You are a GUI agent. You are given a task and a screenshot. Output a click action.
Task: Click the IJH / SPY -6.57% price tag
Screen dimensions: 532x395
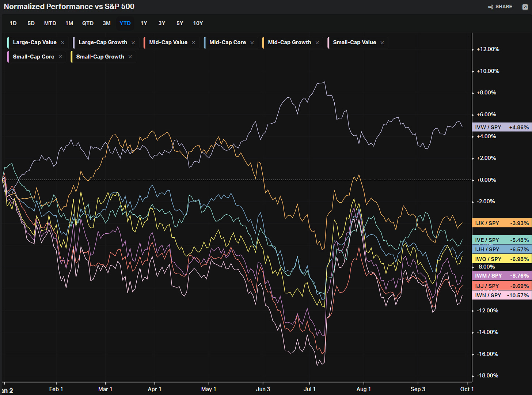pyautogui.click(x=502, y=249)
